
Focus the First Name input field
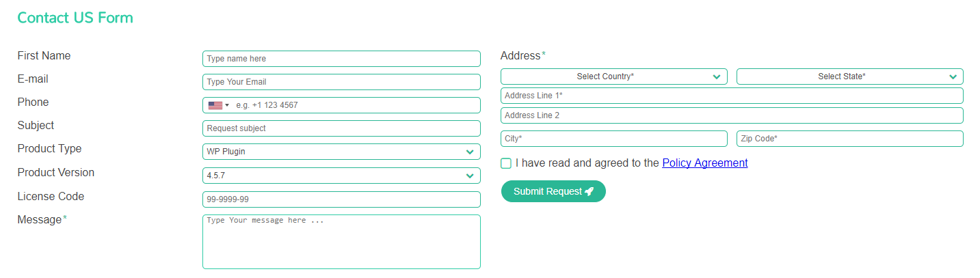(x=341, y=59)
